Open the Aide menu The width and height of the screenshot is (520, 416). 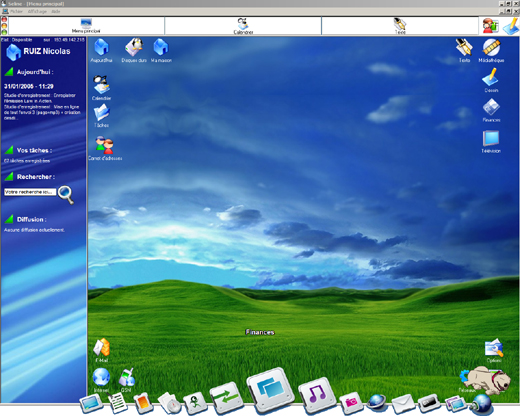tap(56, 11)
